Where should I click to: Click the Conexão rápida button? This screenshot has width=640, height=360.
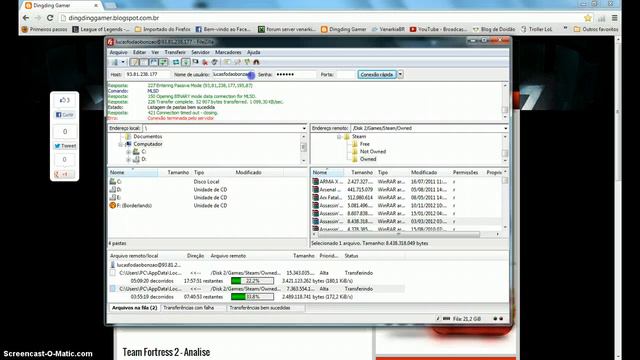[377, 74]
